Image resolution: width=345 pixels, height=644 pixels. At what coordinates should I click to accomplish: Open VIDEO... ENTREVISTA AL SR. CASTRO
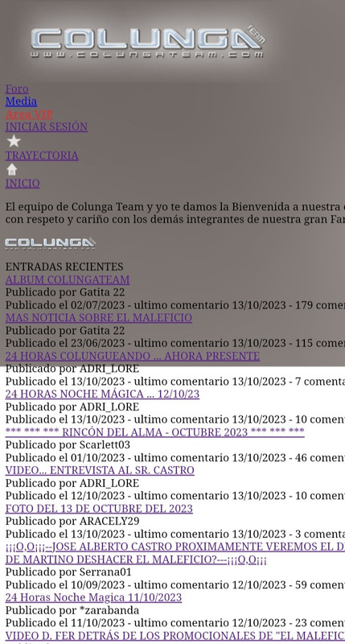tap(100, 470)
